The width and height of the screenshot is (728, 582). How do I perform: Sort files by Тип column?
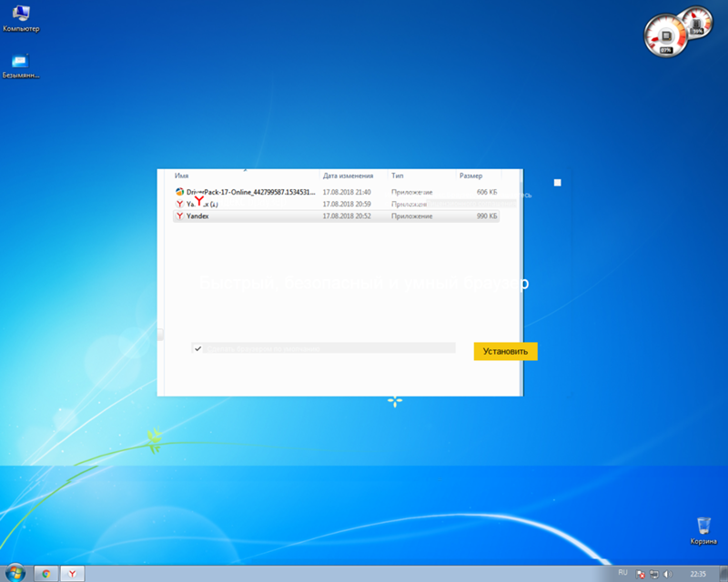coord(398,176)
